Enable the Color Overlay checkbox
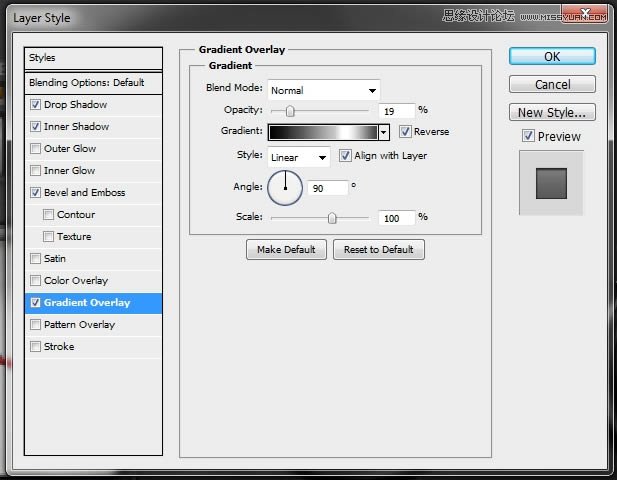 [x=35, y=281]
